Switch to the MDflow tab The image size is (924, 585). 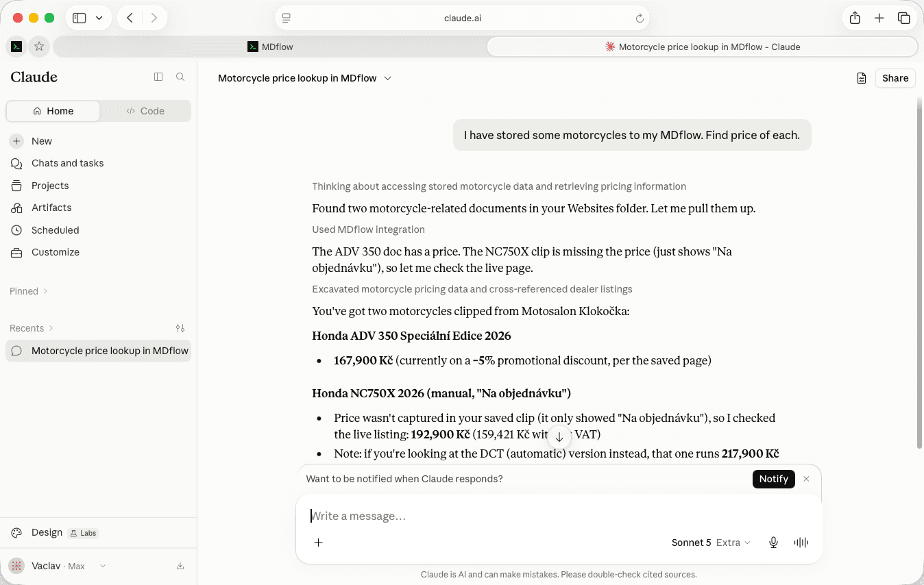(x=270, y=47)
